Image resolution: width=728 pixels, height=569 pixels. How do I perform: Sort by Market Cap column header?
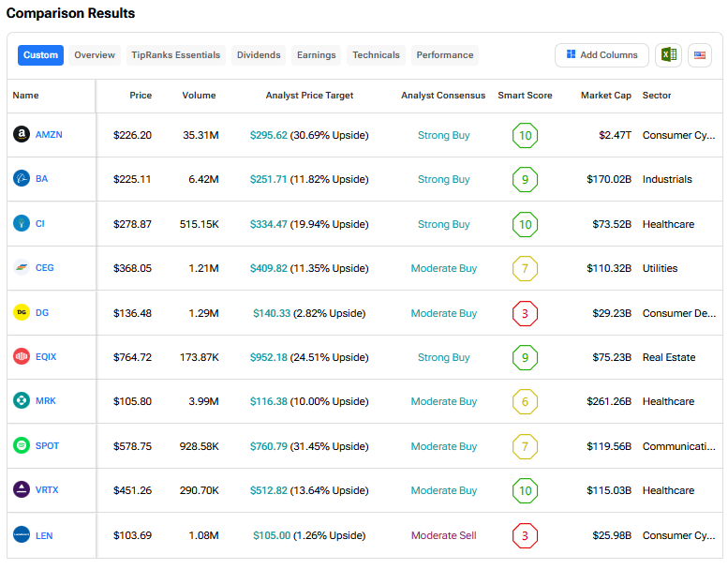click(605, 96)
